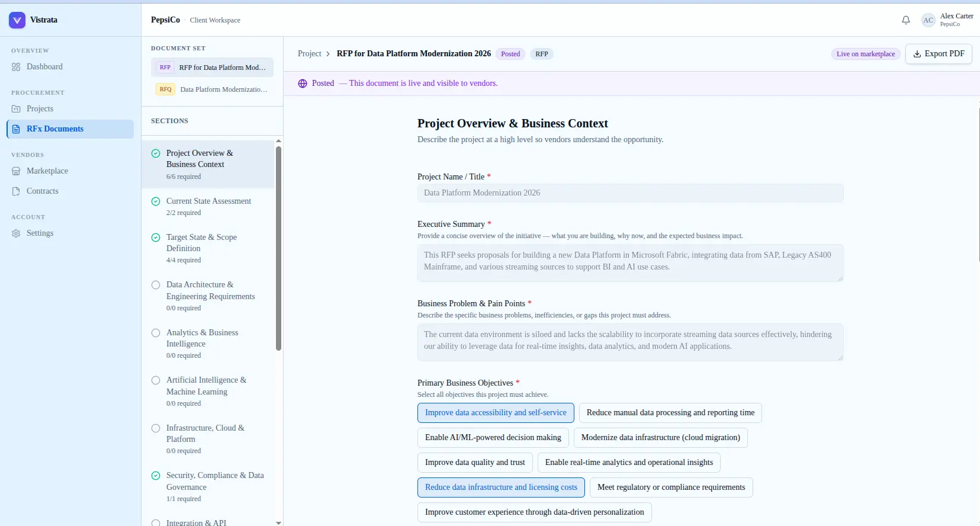980x526 pixels.
Task: Click the Dashboard grid icon
Action: tap(16, 67)
